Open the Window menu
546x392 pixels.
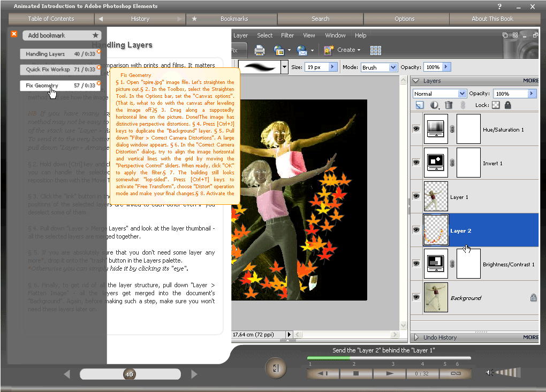(x=335, y=35)
